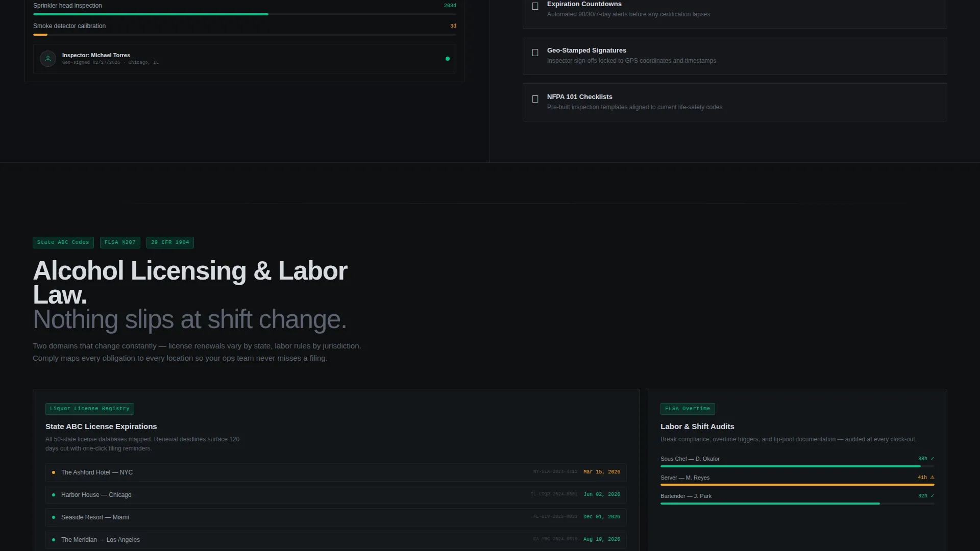Click the orange status dot beside The Ashford Hotel
This screenshot has width=980, height=551.
[x=54, y=472]
